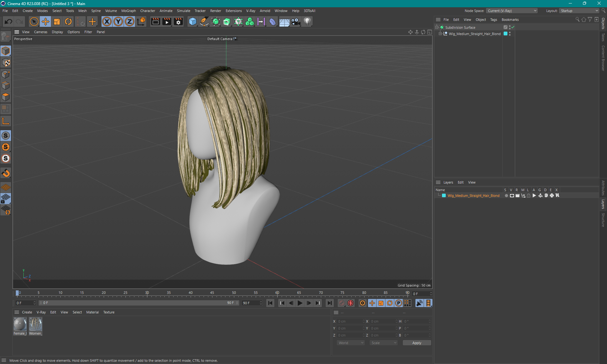The width and height of the screenshot is (607, 364).
Task: Switch to Points mode icon
Action: click(6, 74)
